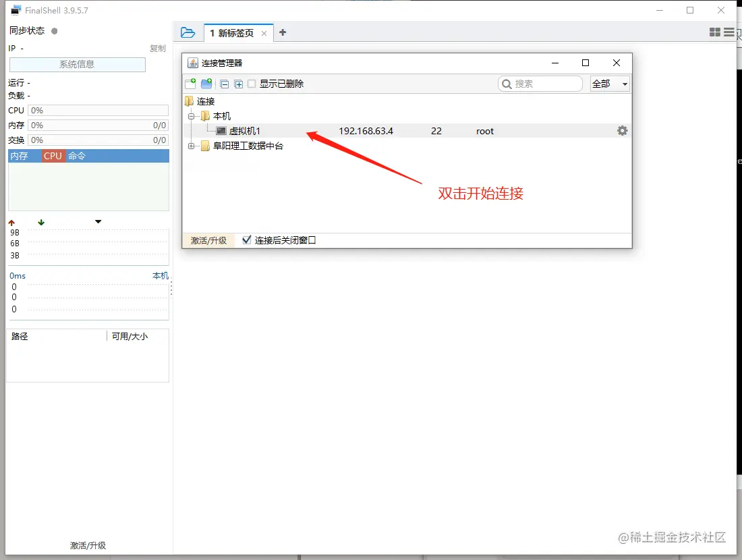742x560 pixels.
Task: Click 激活/升级 in 连接管理器 footer
Action: 208,240
